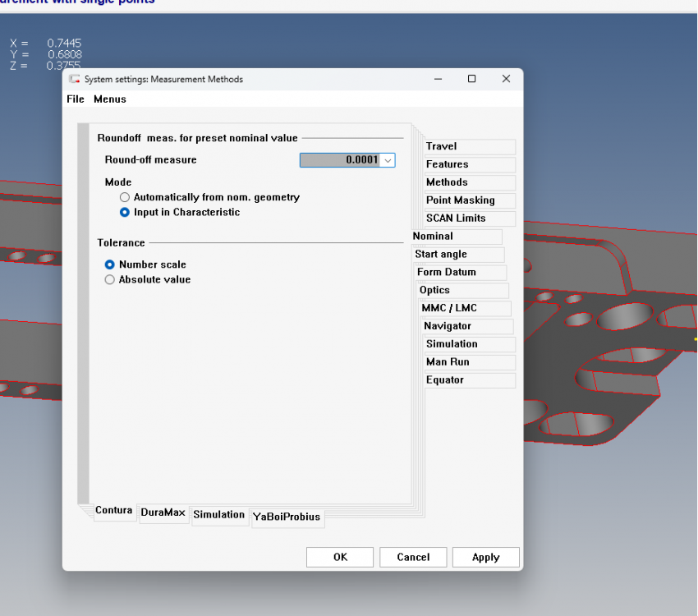
Task: Click the Round-off measure value field
Action: tap(340, 160)
